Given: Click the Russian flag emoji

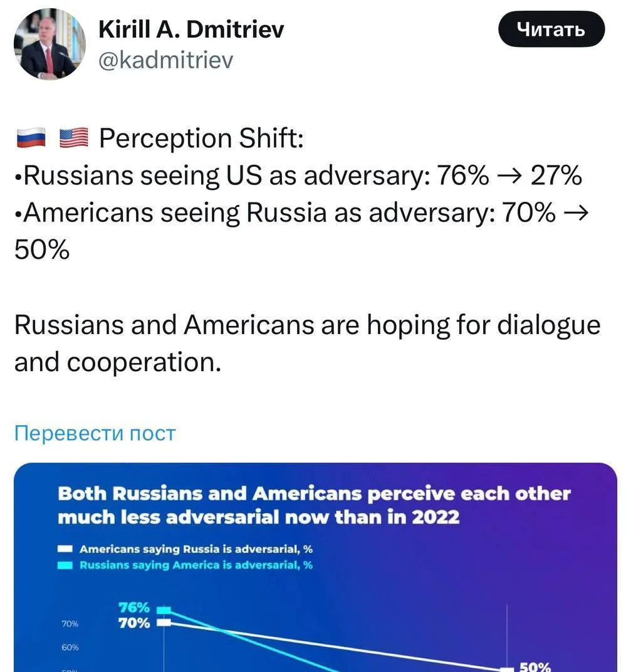Looking at the screenshot, I should coord(31,138).
